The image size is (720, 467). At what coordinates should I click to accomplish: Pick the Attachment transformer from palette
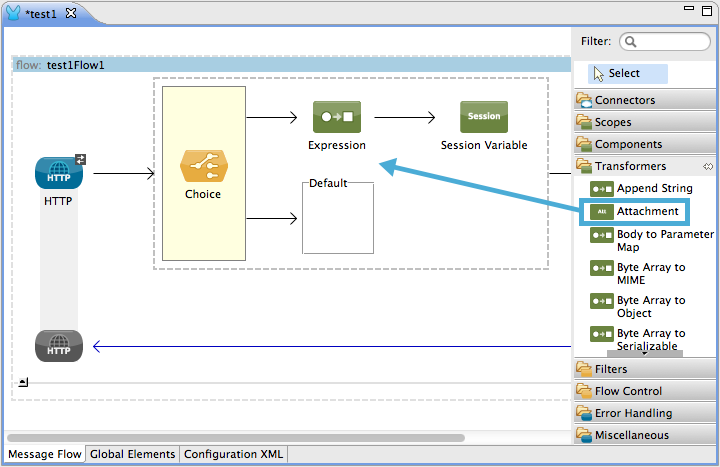(646, 211)
